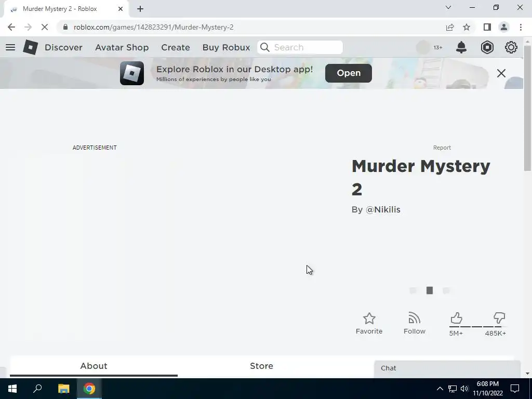The width and height of the screenshot is (532, 399).
Task: Open the Roblox hamburger navigation menu
Action: click(x=10, y=47)
